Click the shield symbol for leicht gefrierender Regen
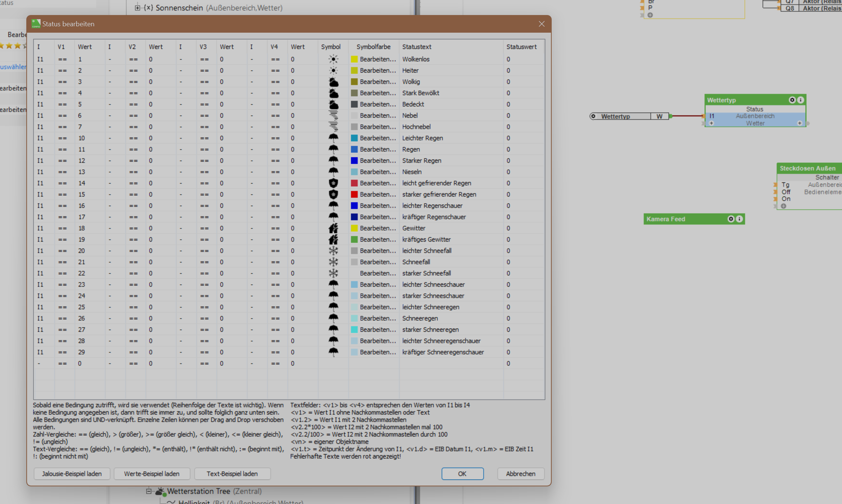 [333, 183]
